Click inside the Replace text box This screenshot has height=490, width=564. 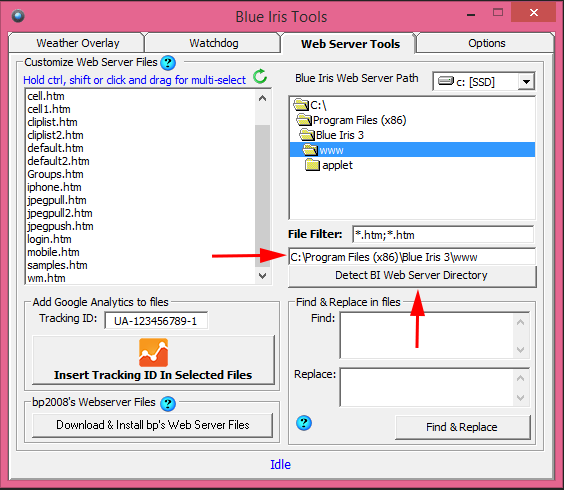click(427, 387)
